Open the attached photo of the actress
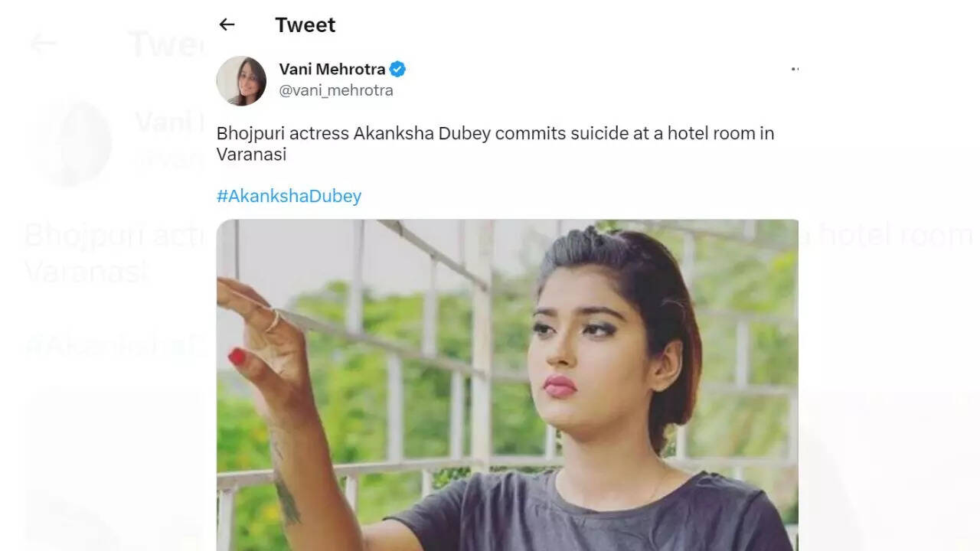Viewport: 980px width, 551px height. 507,385
